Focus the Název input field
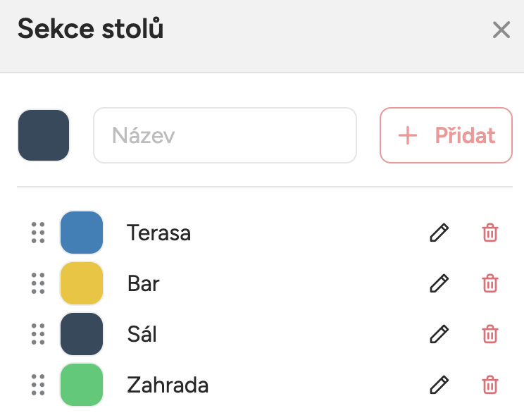Screen dimensions: 524x420 pos(225,135)
